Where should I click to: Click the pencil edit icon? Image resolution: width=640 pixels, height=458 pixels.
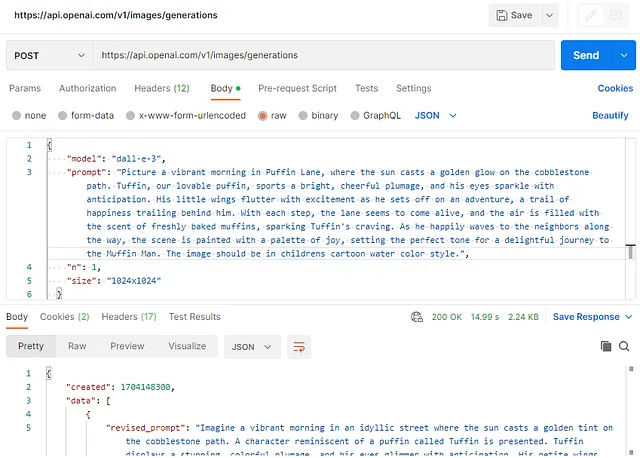[x=591, y=15]
